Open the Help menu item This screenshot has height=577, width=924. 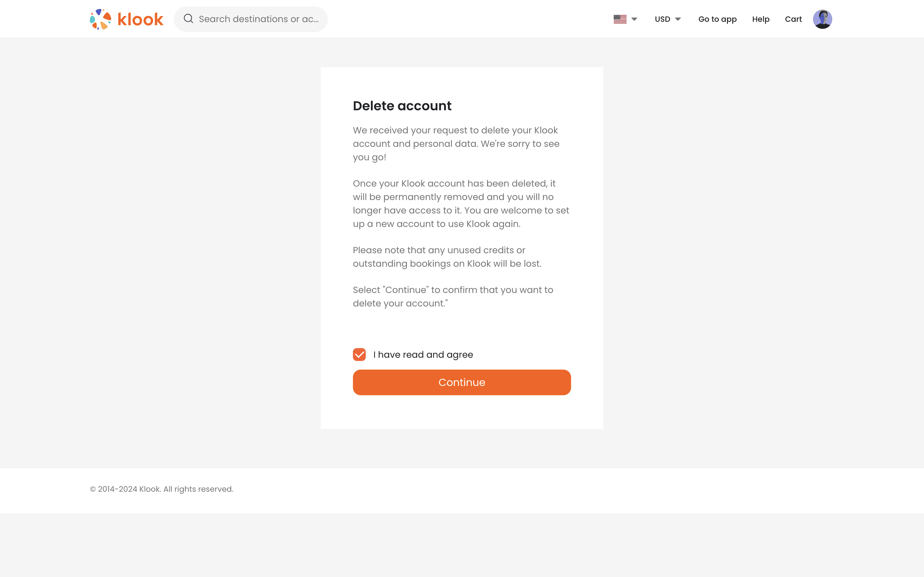[x=761, y=19]
